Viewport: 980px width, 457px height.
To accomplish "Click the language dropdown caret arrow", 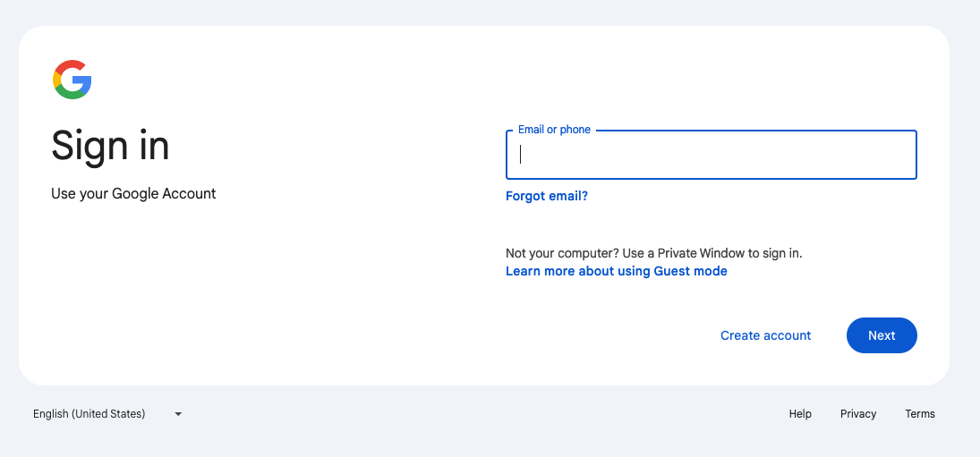I will (178, 414).
